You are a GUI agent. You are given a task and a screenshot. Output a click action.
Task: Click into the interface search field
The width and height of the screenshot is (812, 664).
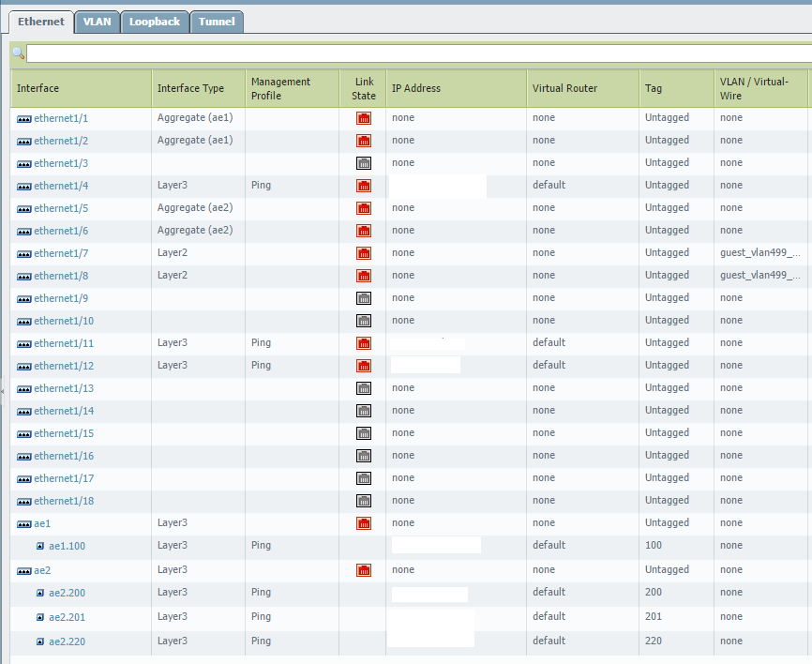point(413,53)
